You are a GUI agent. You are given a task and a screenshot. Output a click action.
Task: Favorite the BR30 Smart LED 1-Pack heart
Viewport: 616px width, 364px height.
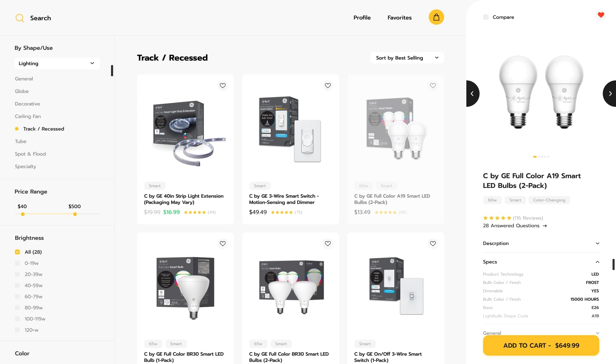click(x=223, y=244)
